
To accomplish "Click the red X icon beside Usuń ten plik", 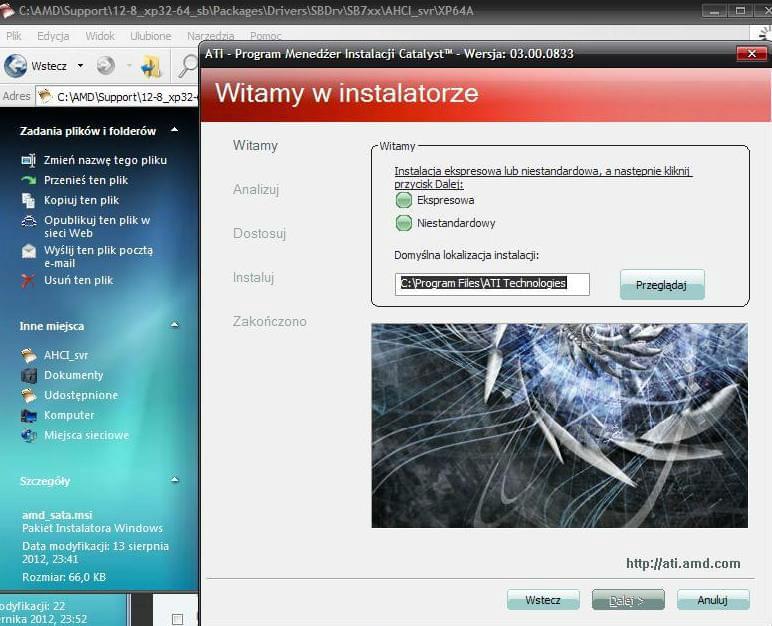I will pos(28,280).
